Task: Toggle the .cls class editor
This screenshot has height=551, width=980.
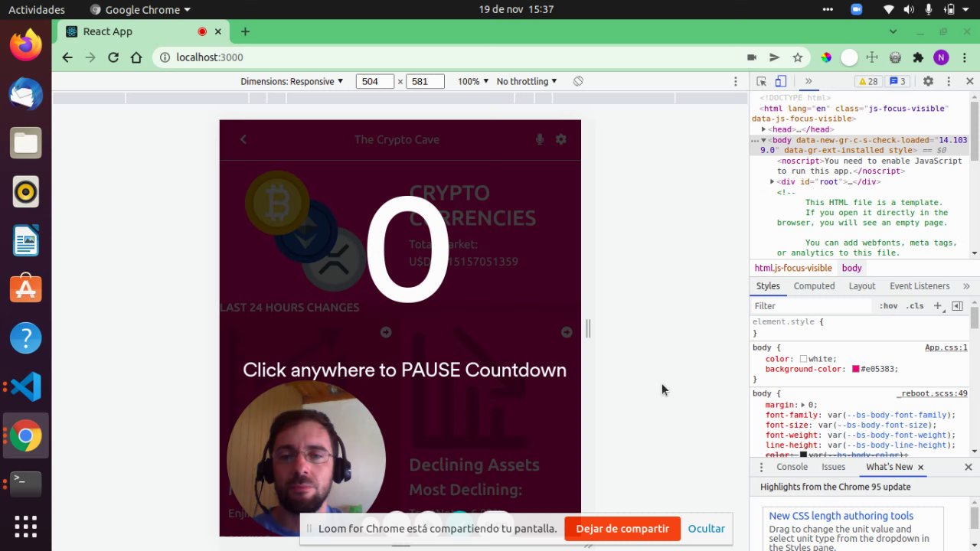Action: click(x=915, y=306)
